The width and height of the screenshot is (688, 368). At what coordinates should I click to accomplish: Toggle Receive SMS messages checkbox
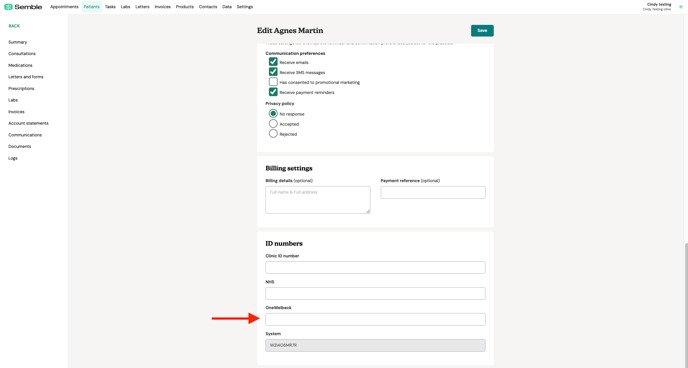coord(273,72)
